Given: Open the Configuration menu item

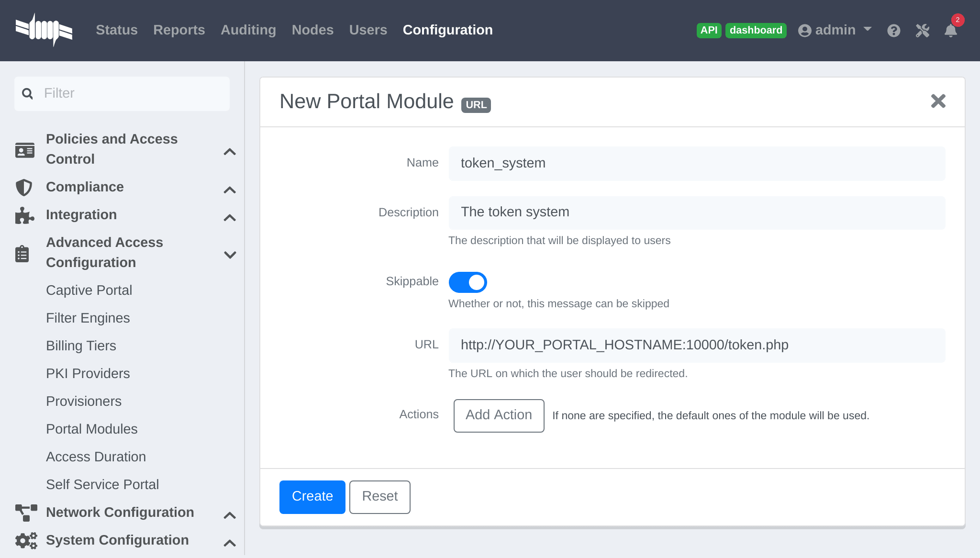Looking at the screenshot, I should tap(447, 30).
